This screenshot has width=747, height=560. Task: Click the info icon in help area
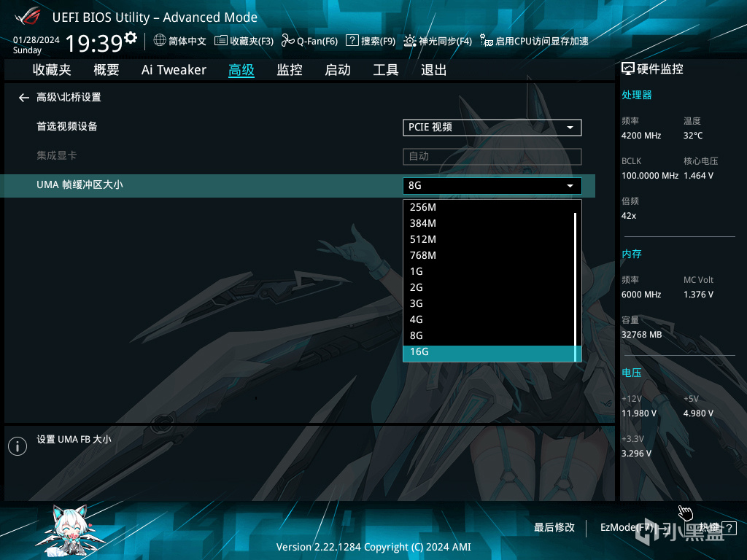pyautogui.click(x=18, y=446)
